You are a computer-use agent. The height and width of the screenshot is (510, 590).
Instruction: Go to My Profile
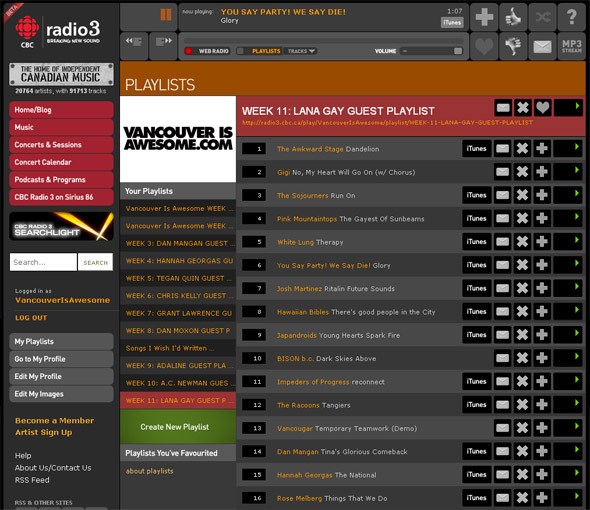[61, 359]
